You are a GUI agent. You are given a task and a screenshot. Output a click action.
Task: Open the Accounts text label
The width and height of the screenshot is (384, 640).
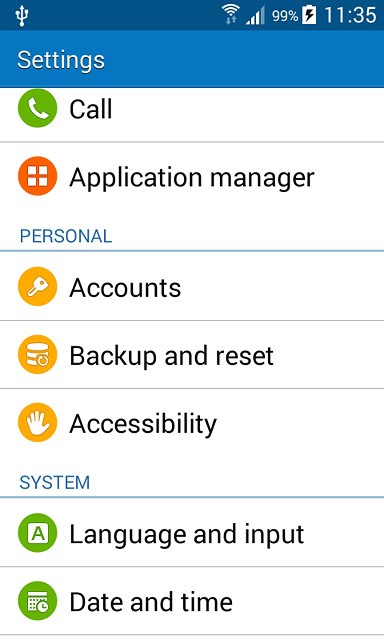[x=125, y=287]
